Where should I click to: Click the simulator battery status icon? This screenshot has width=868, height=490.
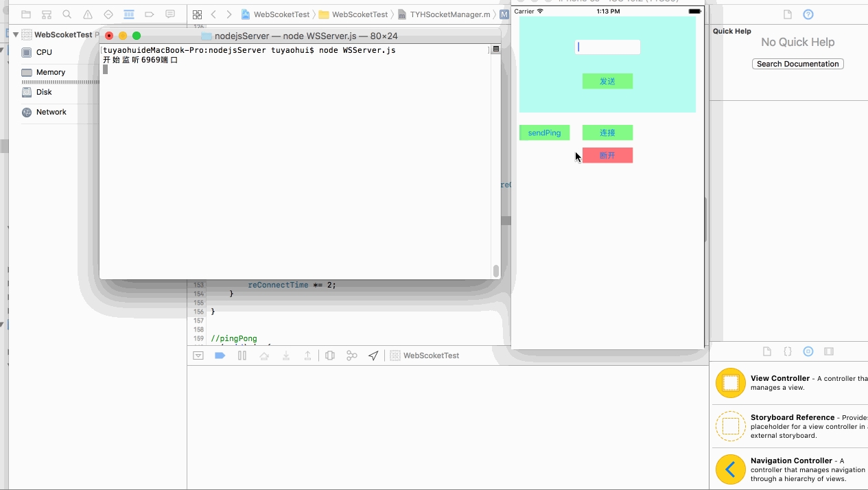click(694, 11)
